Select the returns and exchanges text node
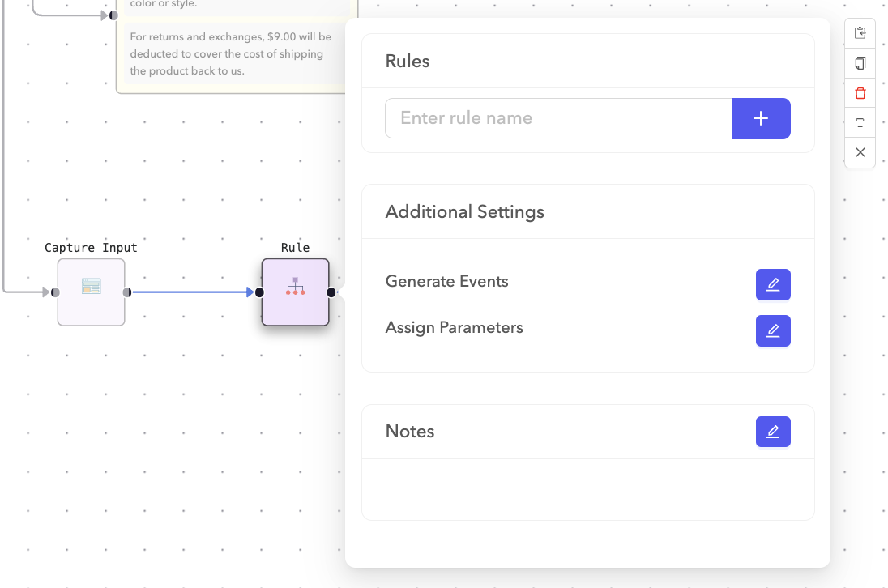Screen dimensions: 888x588 [x=231, y=53]
